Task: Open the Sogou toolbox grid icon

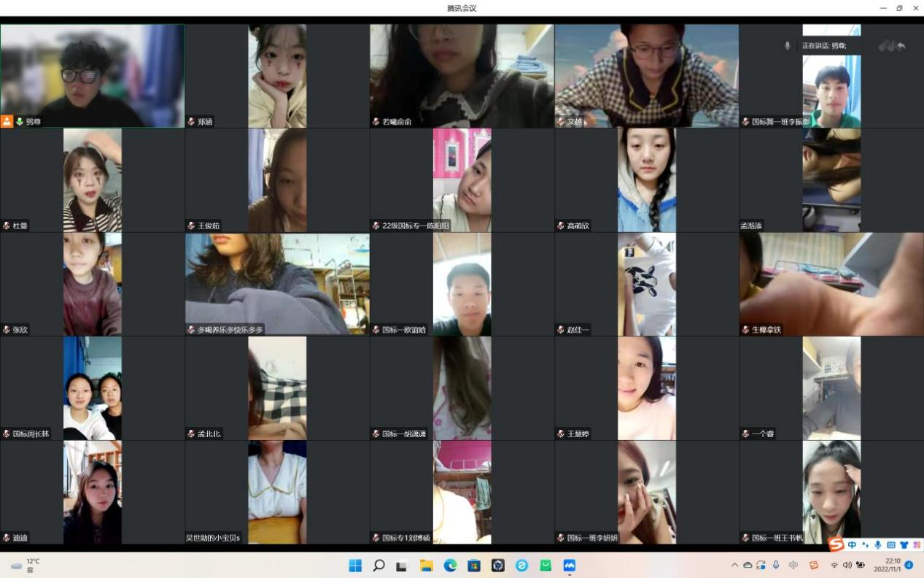Action: click(917, 544)
